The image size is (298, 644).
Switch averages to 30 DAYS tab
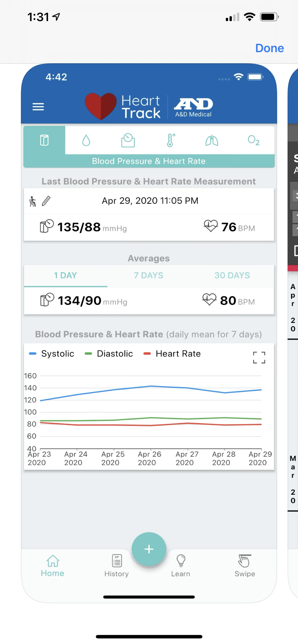(x=232, y=275)
